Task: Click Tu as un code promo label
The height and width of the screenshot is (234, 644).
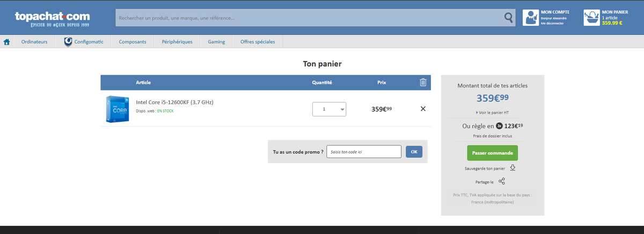Action: click(x=298, y=152)
